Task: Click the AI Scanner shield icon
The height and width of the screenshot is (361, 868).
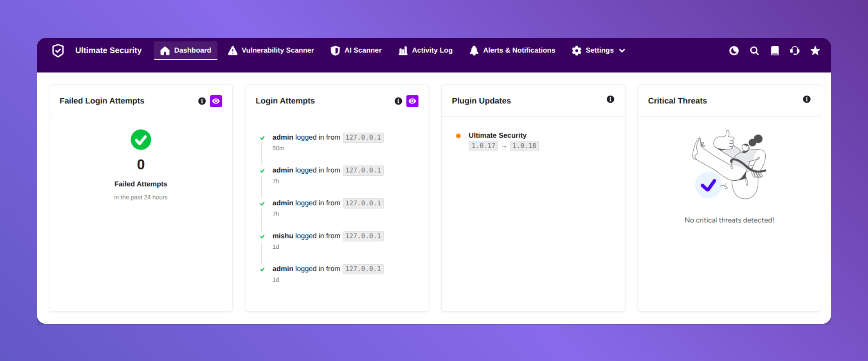Action: (x=335, y=51)
